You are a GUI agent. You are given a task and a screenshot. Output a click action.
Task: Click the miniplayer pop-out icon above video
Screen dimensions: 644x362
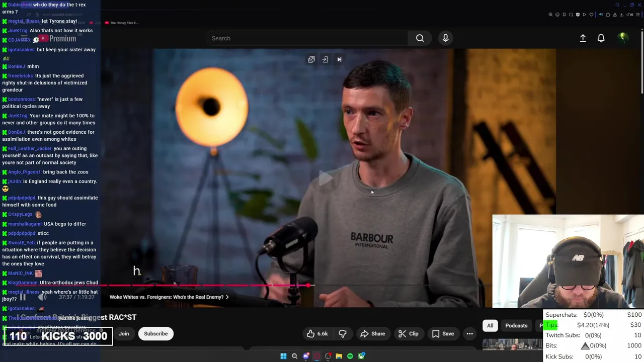pyautogui.click(x=311, y=59)
